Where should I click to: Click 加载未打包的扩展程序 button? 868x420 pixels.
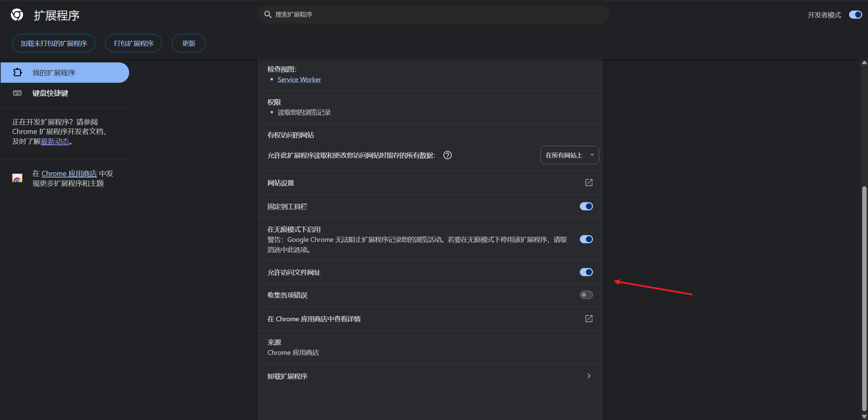click(54, 43)
